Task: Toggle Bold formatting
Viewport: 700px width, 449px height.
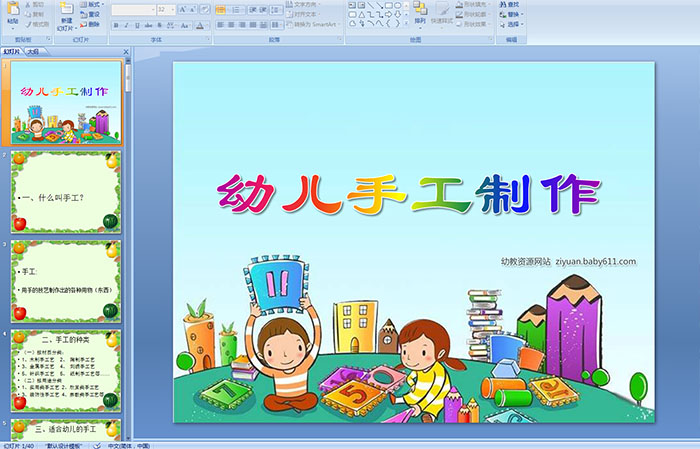Action: tap(116, 25)
